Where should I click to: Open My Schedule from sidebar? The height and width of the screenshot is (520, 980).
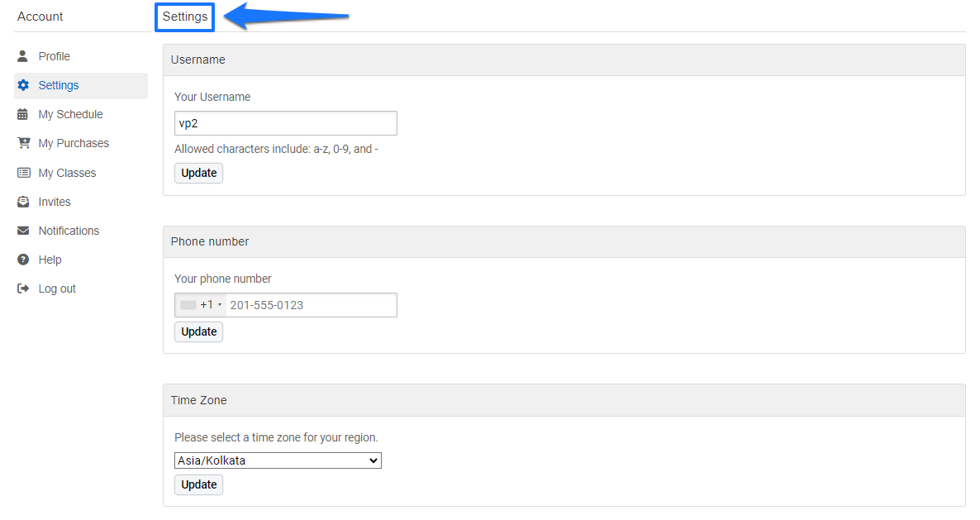(x=70, y=114)
